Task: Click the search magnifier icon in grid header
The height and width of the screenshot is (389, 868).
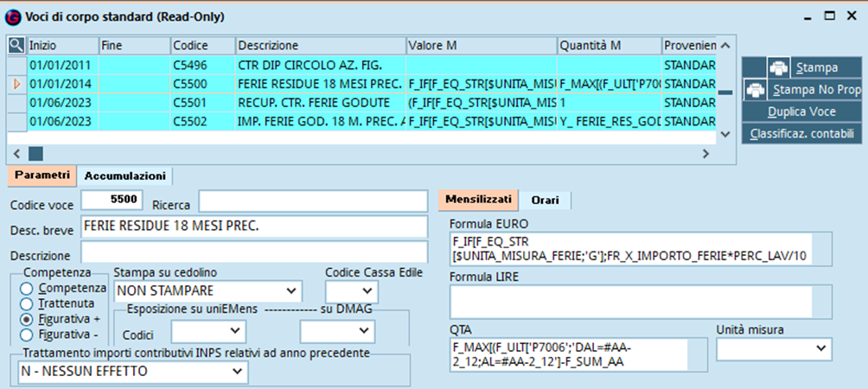Action: (x=16, y=45)
